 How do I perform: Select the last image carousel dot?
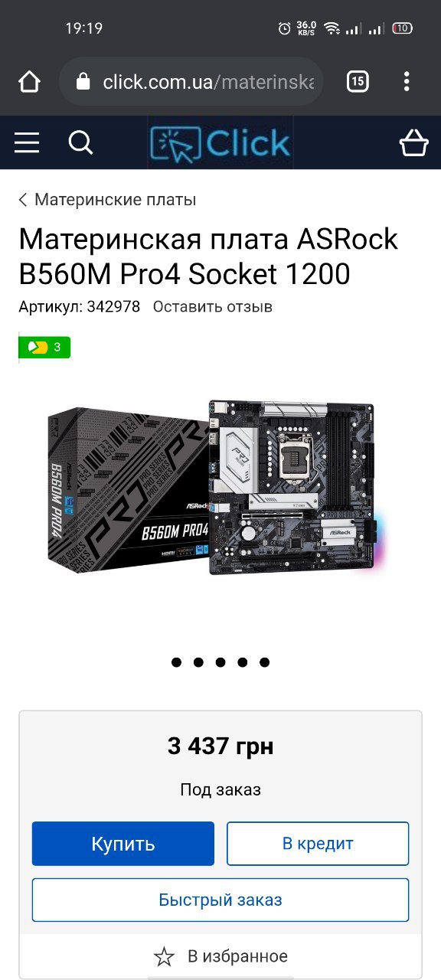coord(264,662)
